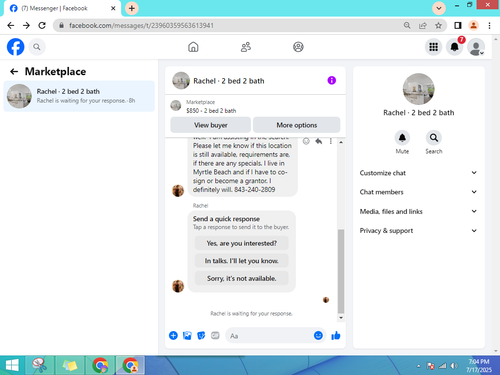Open the Chrome side panel icon
Image resolution: width=500 pixels, height=375 pixels.
[458, 25]
